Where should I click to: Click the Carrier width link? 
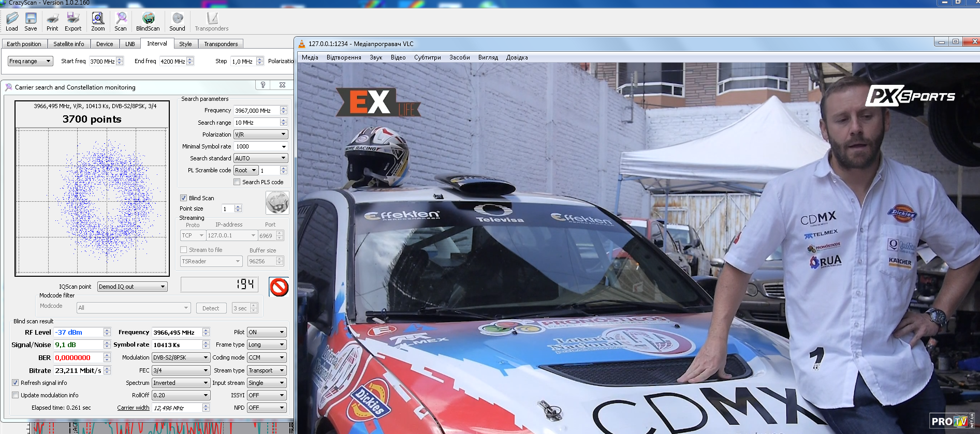tap(133, 408)
